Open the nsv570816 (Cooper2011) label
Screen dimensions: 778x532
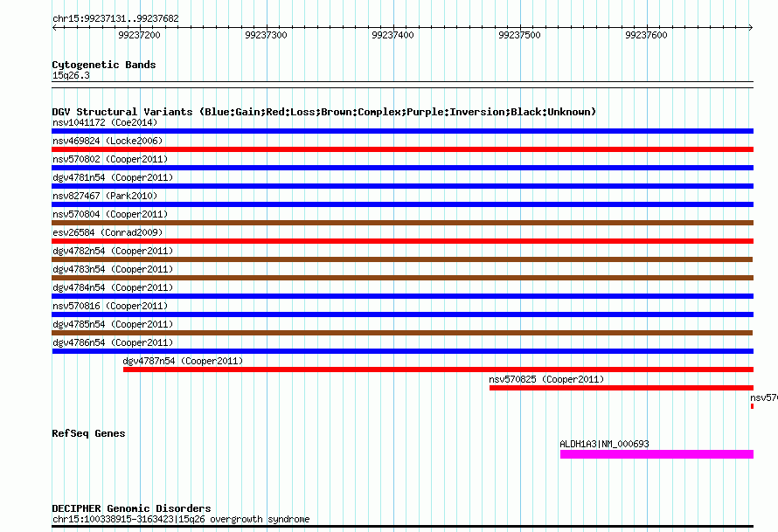[x=110, y=306]
